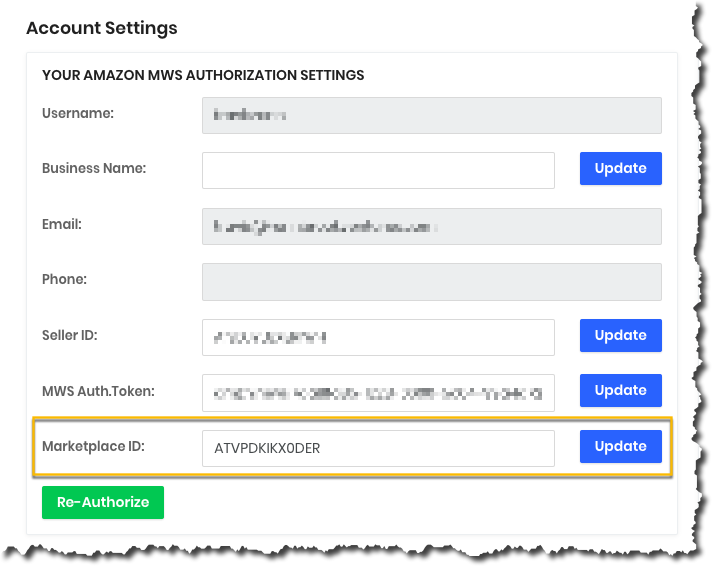Focus the Business Name input field

378,170
